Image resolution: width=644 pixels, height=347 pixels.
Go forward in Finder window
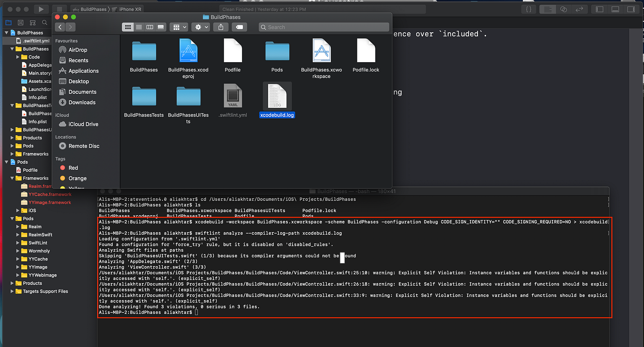point(70,27)
